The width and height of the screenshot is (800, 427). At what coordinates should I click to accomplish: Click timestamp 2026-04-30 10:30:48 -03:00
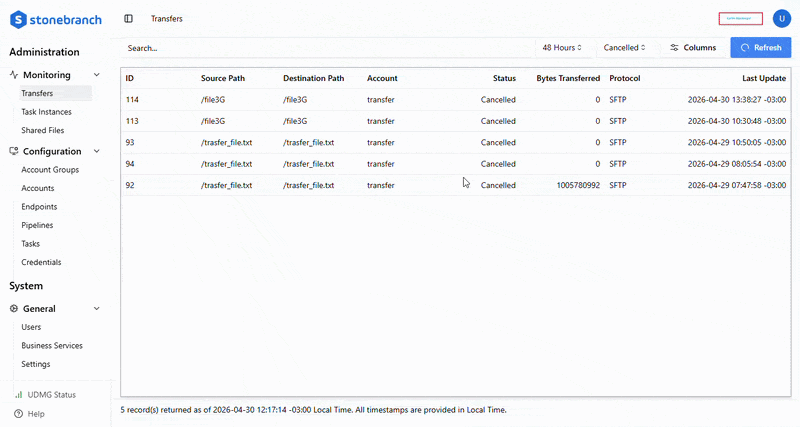(737, 121)
